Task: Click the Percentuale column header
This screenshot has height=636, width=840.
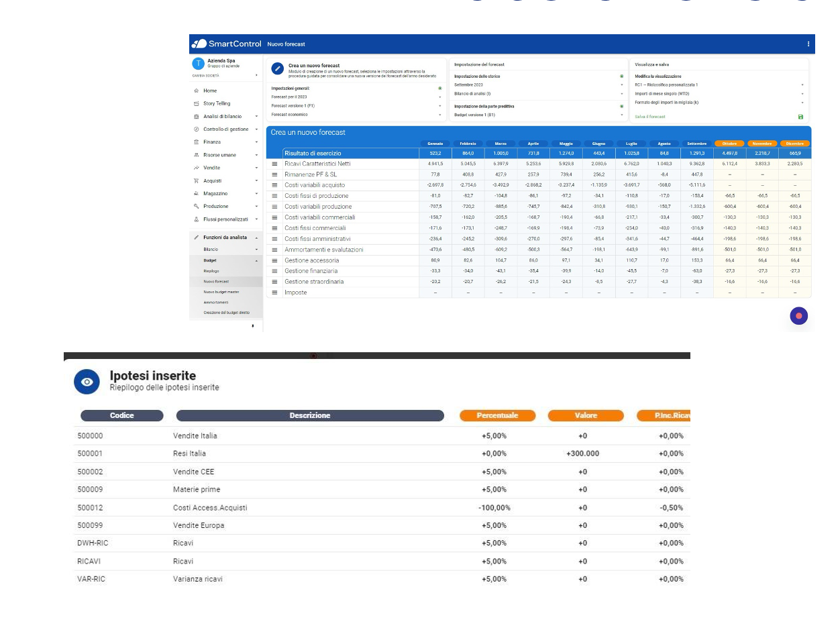Action: [498, 416]
